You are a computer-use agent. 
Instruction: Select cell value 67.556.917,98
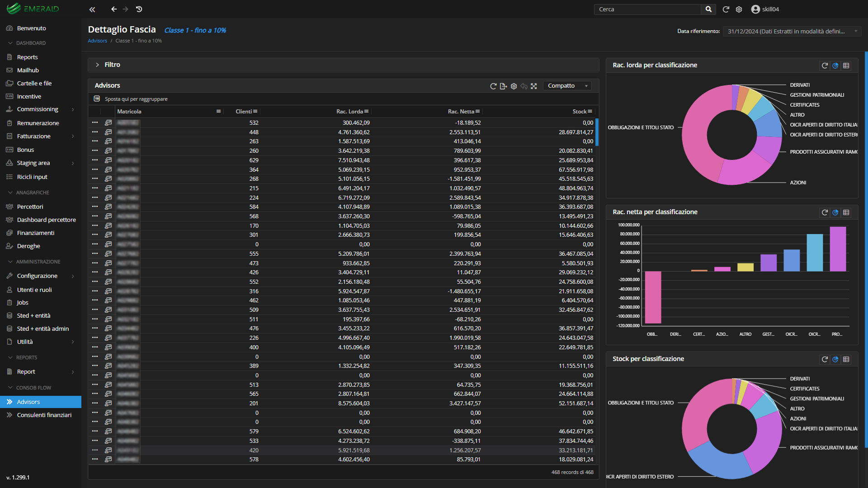pos(576,169)
